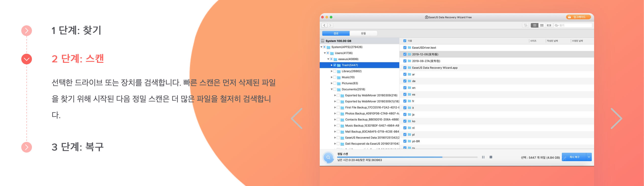
Task: Click the 2019-12-06 folder icon
Action: (409, 54)
